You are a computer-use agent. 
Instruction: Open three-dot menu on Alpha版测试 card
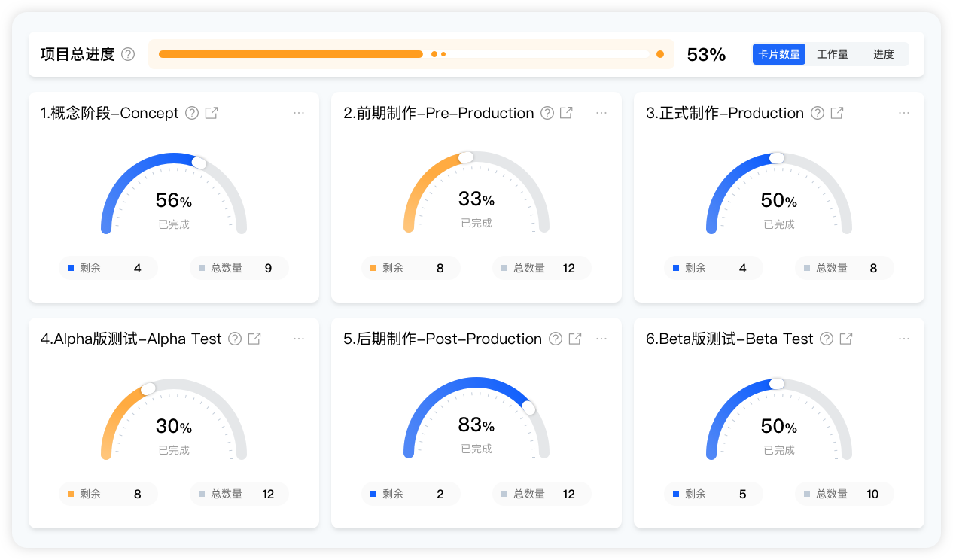click(x=299, y=339)
